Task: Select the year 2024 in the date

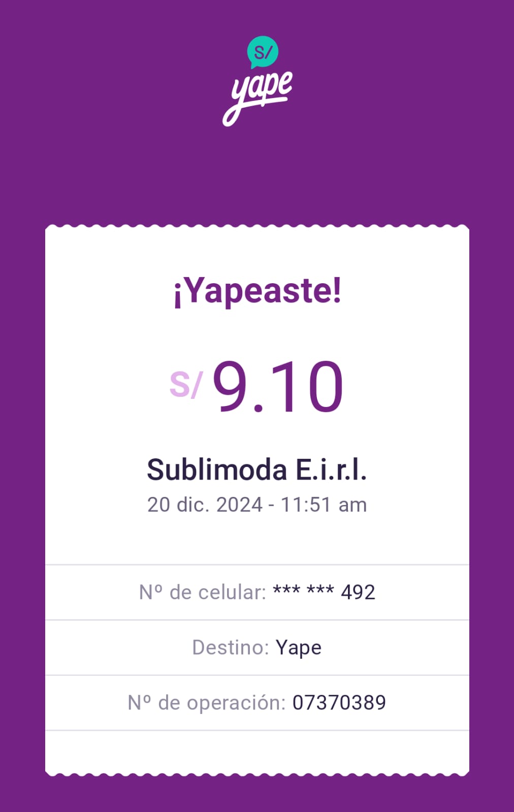Action: tap(239, 505)
